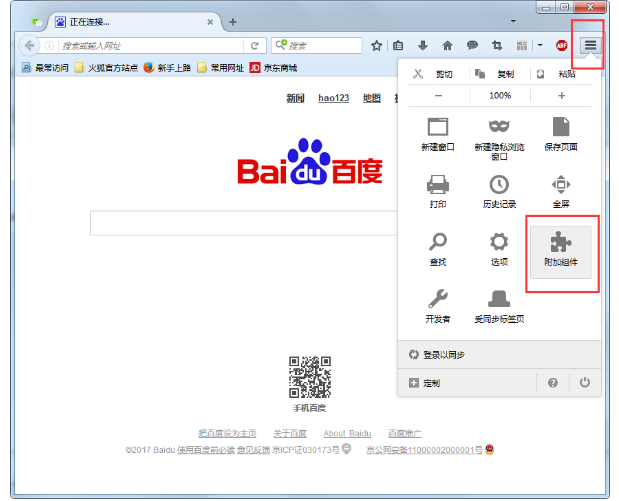Open the list all tabs dropdown arrow
This screenshot has height=501, width=619.
coord(513,21)
